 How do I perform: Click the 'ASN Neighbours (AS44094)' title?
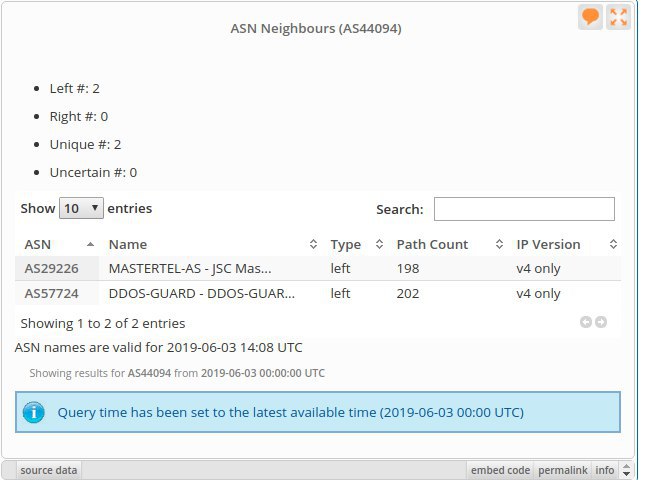[316, 28]
